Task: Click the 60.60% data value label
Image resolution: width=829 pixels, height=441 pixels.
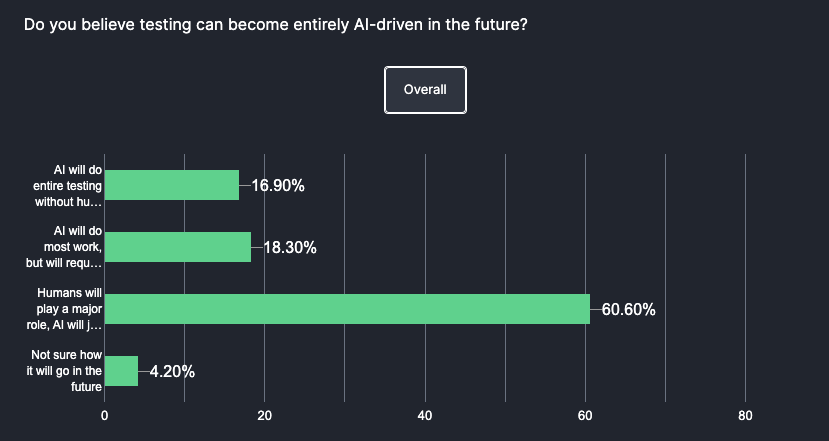Action: (x=628, y=310)
